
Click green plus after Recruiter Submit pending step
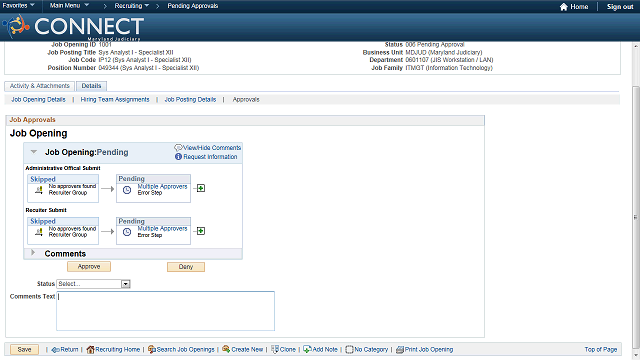[x=201, y=231]
